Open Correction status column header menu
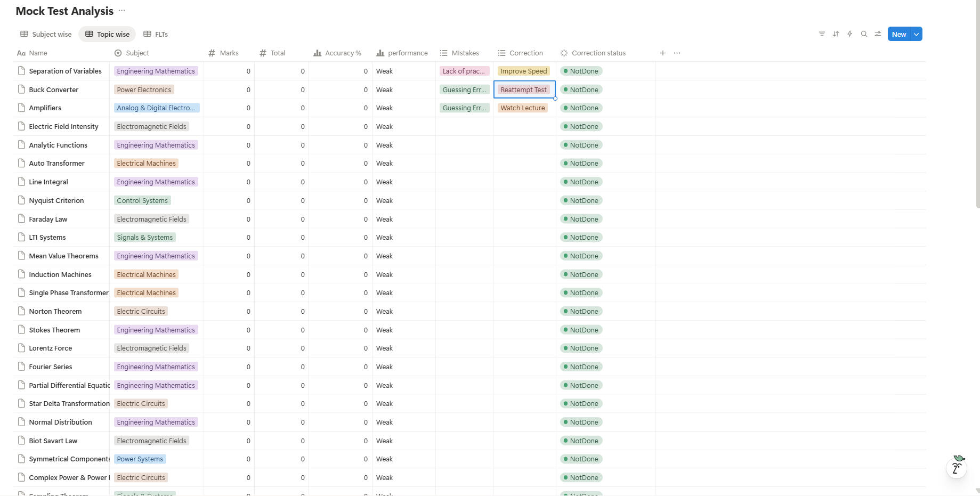 [x=598, y=53]
